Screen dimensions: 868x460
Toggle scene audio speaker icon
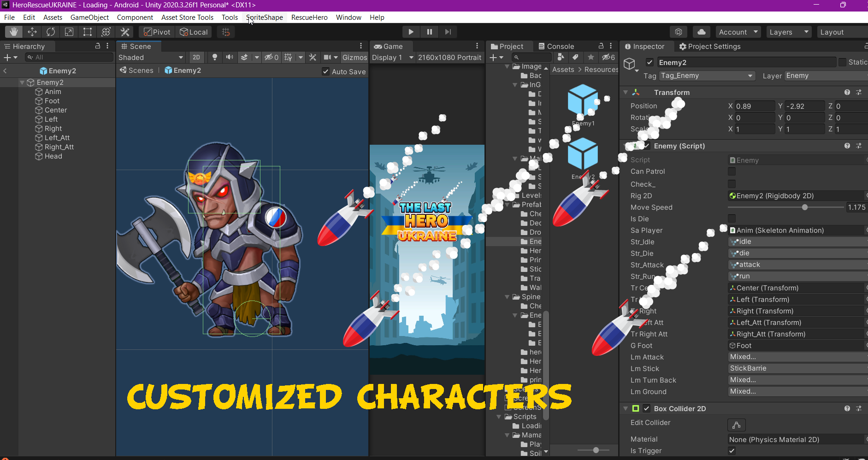[230, 57]
